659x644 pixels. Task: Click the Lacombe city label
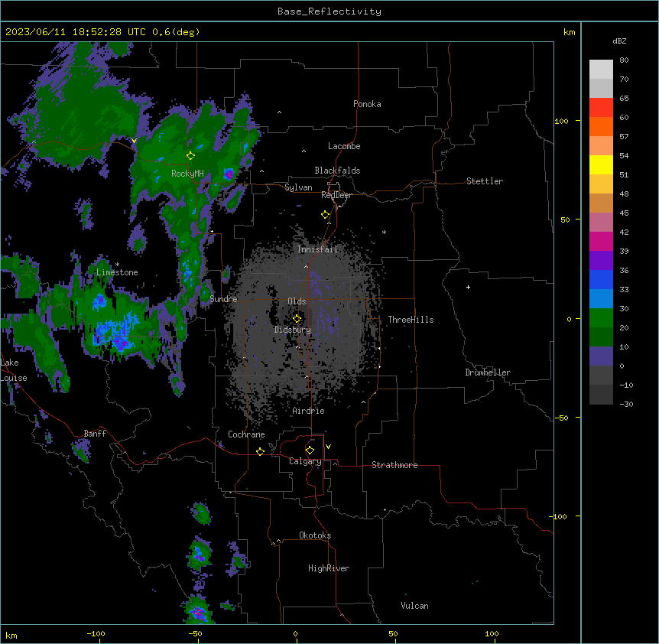tap(344, 146)
